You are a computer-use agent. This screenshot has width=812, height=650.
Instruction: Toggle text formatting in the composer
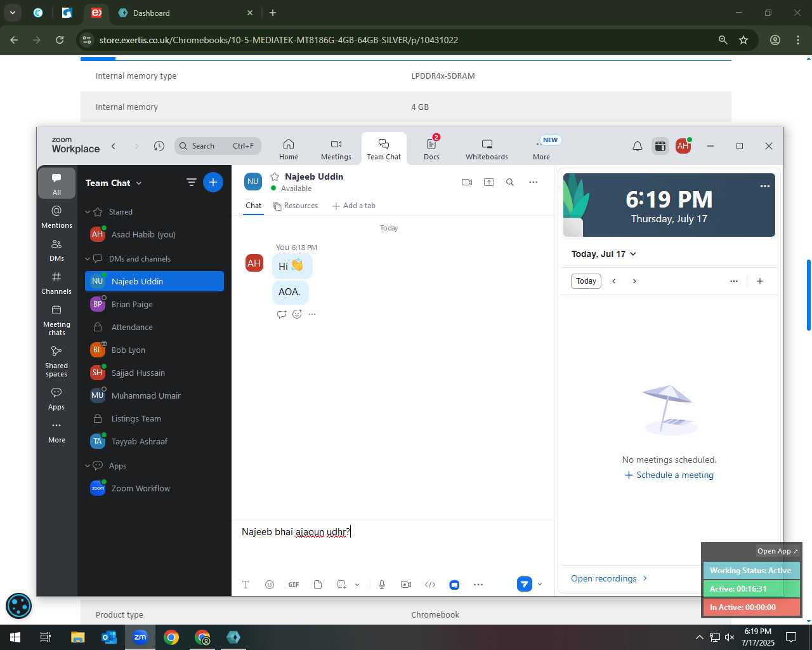click(x=246, y=585)
